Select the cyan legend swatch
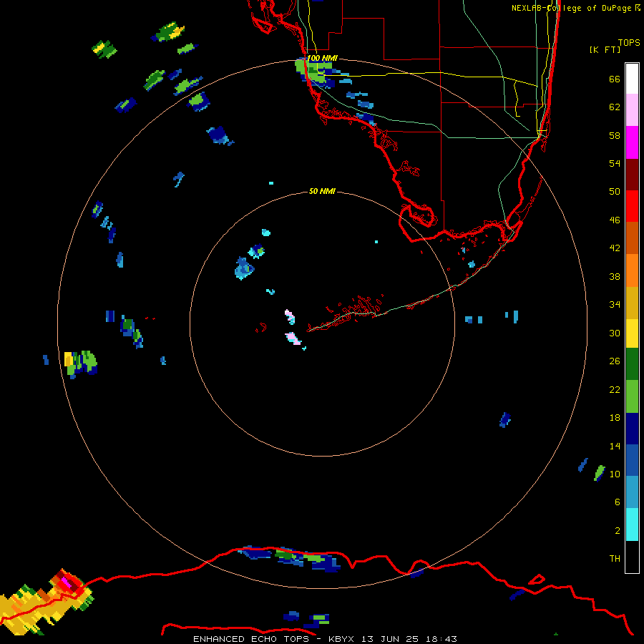The image size is (644, 644). tap(632, 525)
